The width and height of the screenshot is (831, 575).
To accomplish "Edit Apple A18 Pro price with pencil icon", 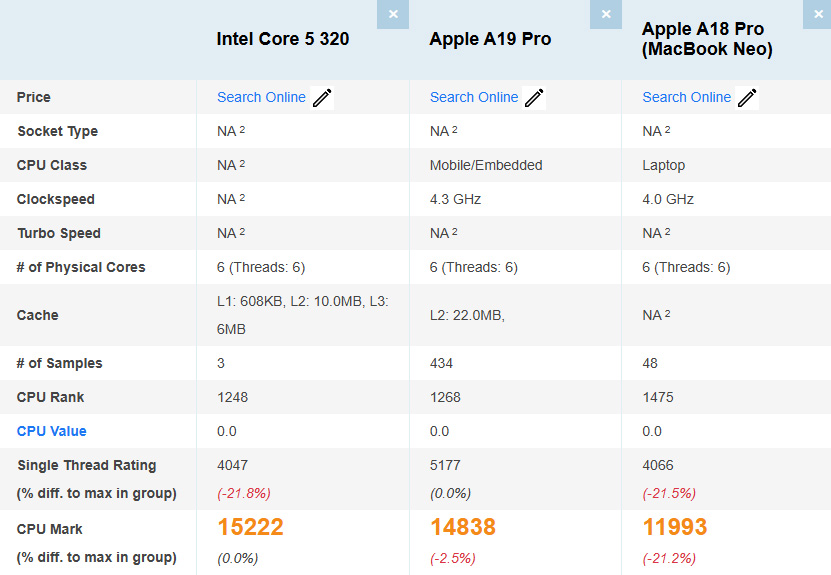I will coord(747,98).
